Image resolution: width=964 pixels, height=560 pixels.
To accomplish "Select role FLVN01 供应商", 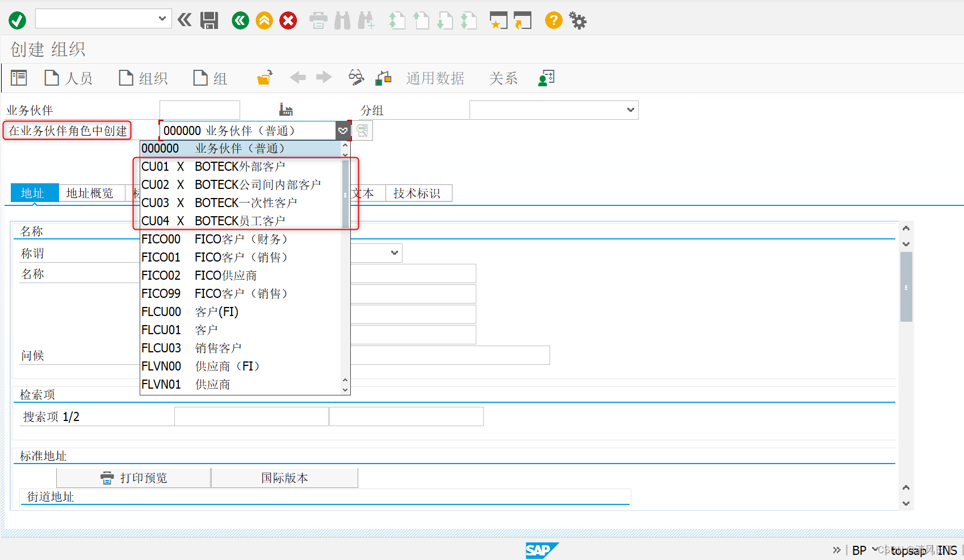I will pos(241,385).
